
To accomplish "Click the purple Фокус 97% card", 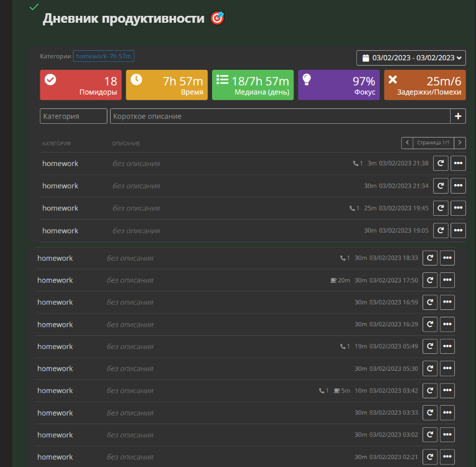I will [x=338, y=85].
